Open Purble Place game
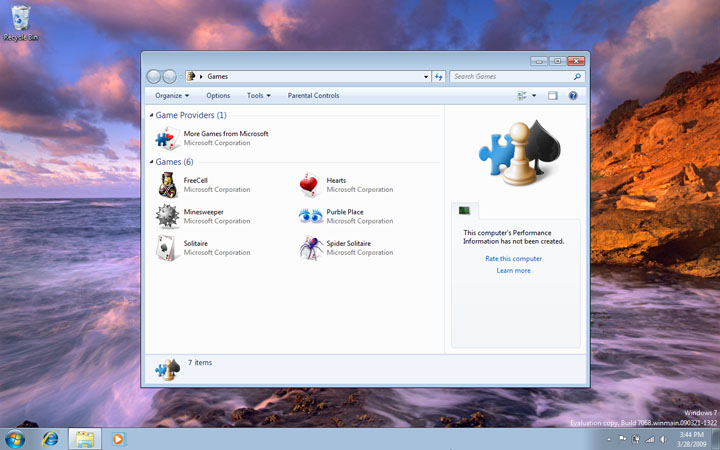 pyautogui.click(x=311, y=216)
